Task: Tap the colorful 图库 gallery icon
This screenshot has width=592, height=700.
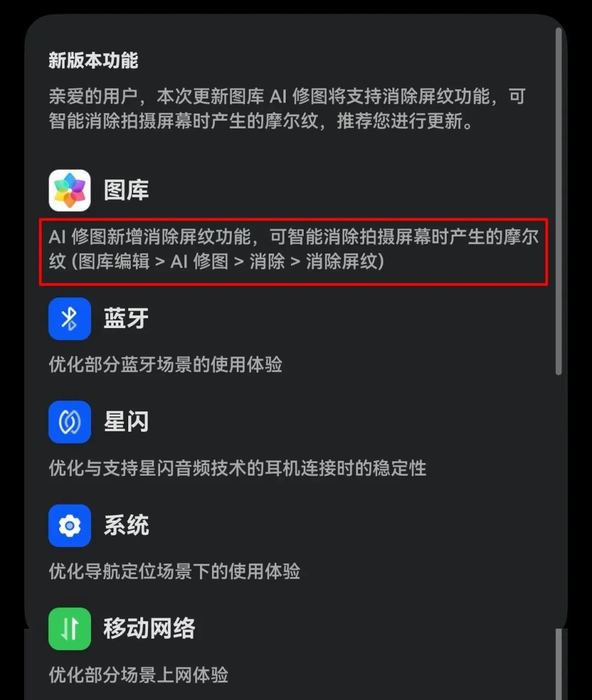Action: click(70, 190)
